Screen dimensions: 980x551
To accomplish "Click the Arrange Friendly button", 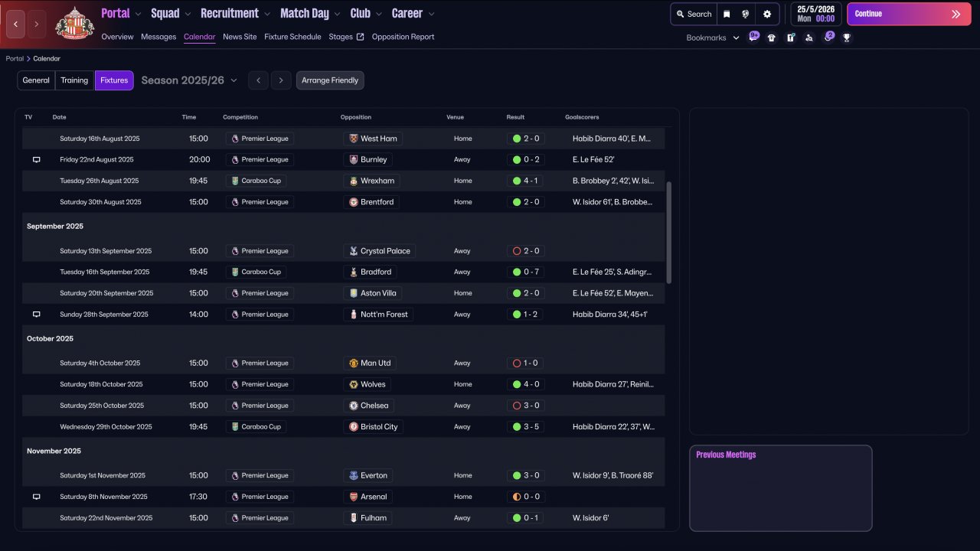I will click(330, 80).
